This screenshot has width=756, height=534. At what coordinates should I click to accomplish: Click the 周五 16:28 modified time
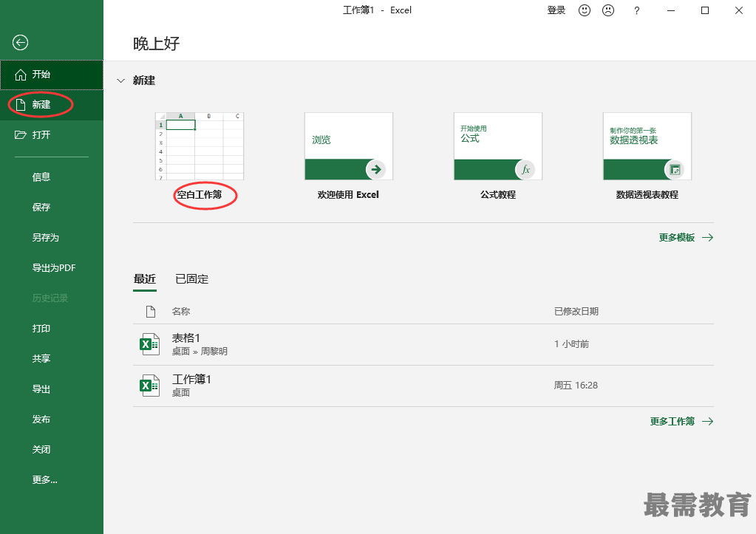(x=576, y=386)
